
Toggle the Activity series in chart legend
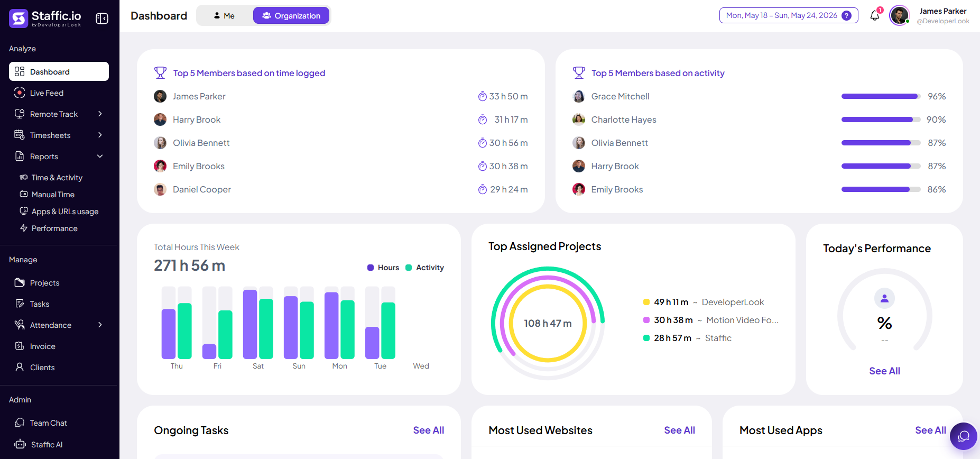coord(424,268)
